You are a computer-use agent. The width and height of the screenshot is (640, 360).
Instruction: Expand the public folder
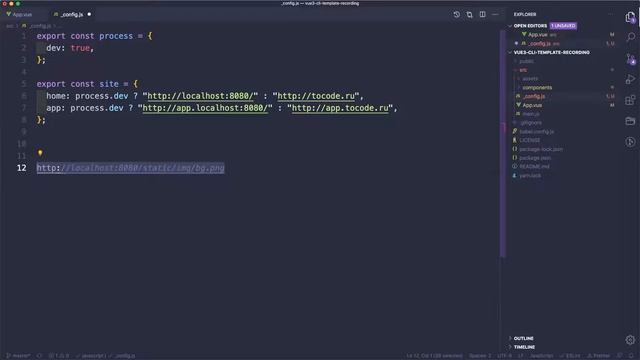pyautogui.click(x=526, y=61)
